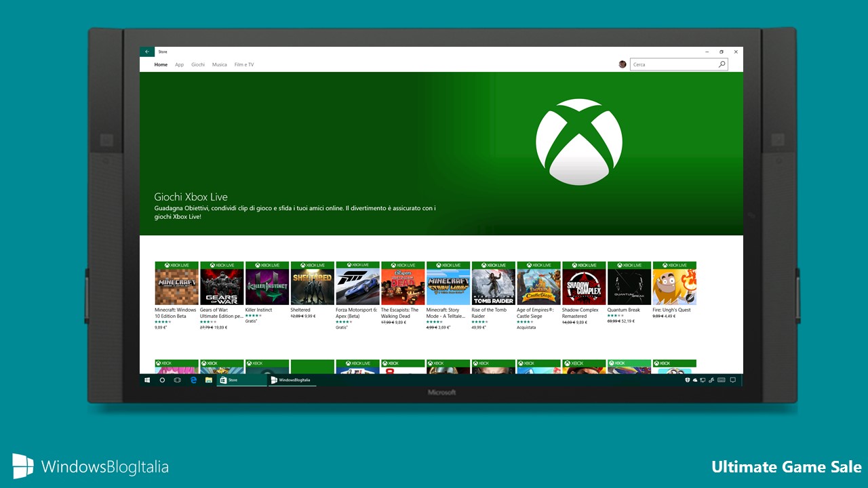Click the 'Killer Instinct' title text
Viewport: 868px width, 488px height.
(x=258, y=310)
